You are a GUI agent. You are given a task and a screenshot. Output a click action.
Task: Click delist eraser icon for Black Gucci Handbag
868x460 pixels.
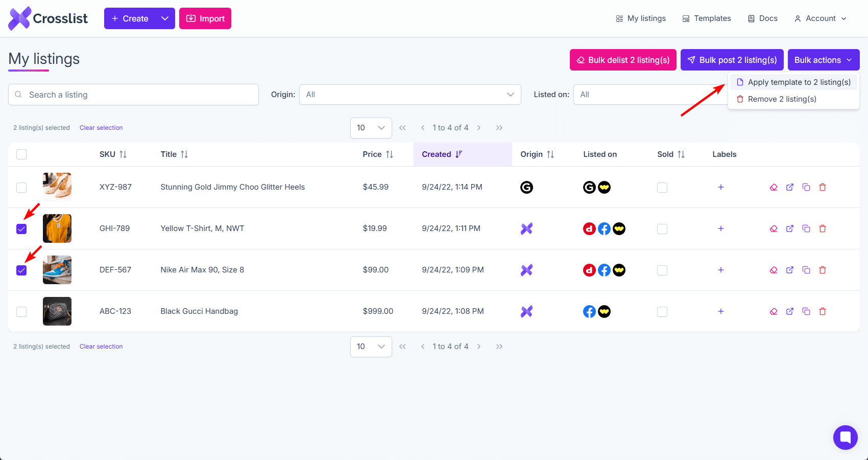coord(774,311)
